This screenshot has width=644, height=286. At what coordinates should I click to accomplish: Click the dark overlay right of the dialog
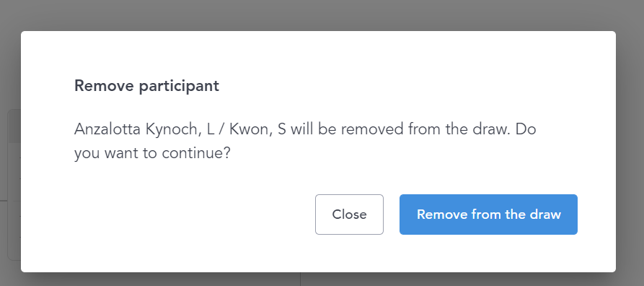630,152
